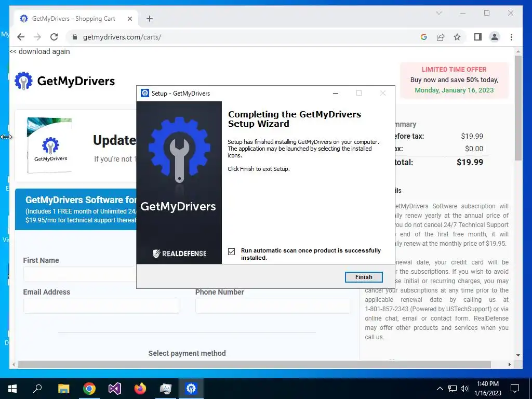Click the 1-801-857-2343 phone number text
The image size is (532, 399).
(387, 309)
